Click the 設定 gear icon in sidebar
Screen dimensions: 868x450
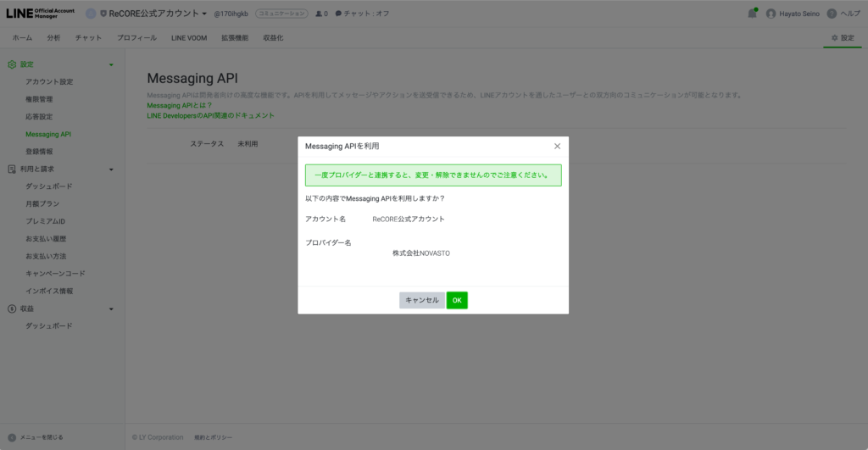[12, 64]
